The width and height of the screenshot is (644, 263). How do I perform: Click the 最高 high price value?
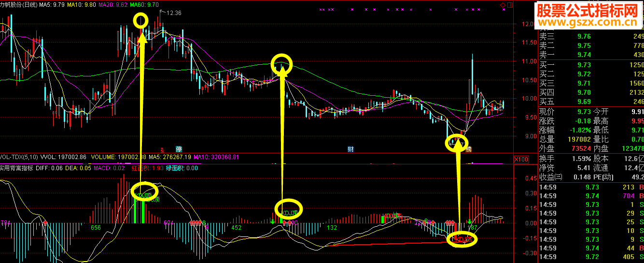pyautogui.click(x=637, y=120)
